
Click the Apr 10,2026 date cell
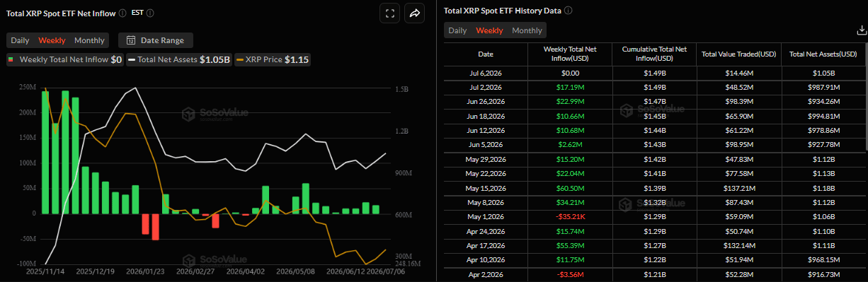tap(486, 260)
